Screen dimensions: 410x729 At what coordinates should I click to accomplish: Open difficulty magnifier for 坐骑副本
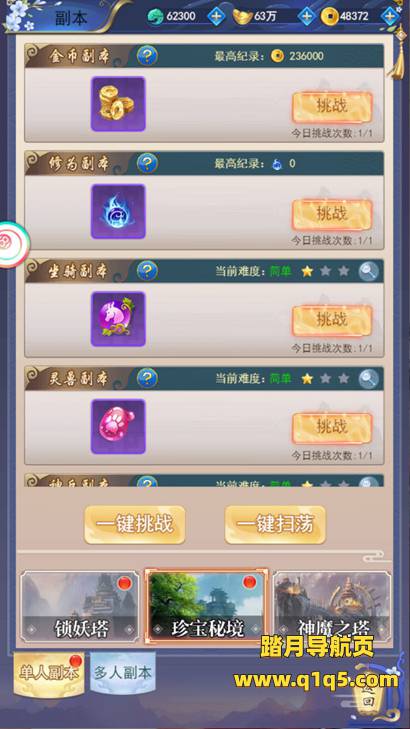point(368,272)
